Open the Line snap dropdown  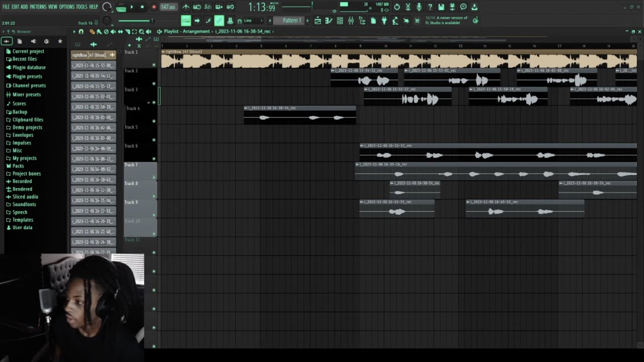coord(253,21)
